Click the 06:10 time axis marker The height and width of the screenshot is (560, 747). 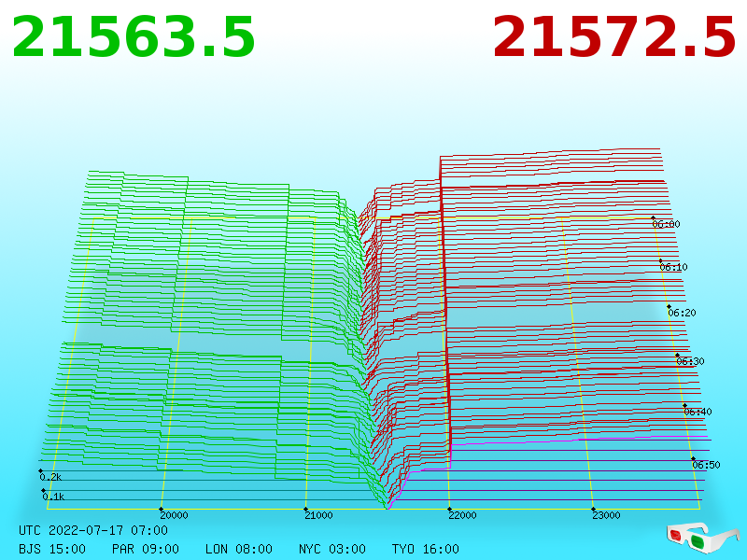(x=673, y=267)
